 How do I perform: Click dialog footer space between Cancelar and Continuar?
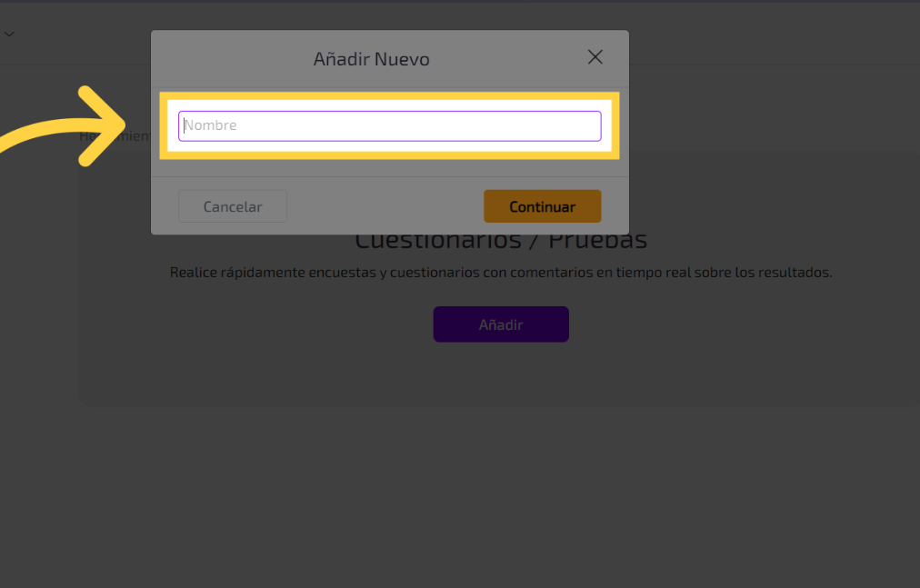click(385, 206)
